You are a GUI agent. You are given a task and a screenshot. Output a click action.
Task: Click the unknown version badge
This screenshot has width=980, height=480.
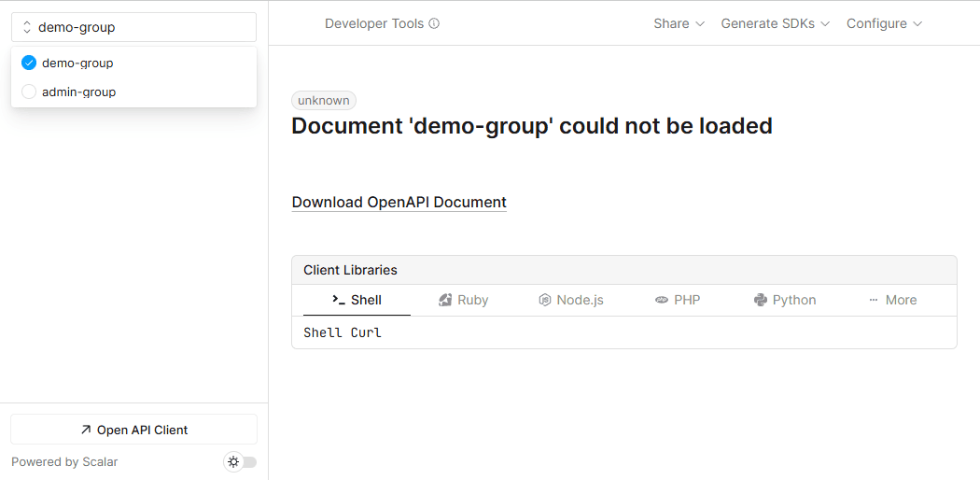point(324,101)
